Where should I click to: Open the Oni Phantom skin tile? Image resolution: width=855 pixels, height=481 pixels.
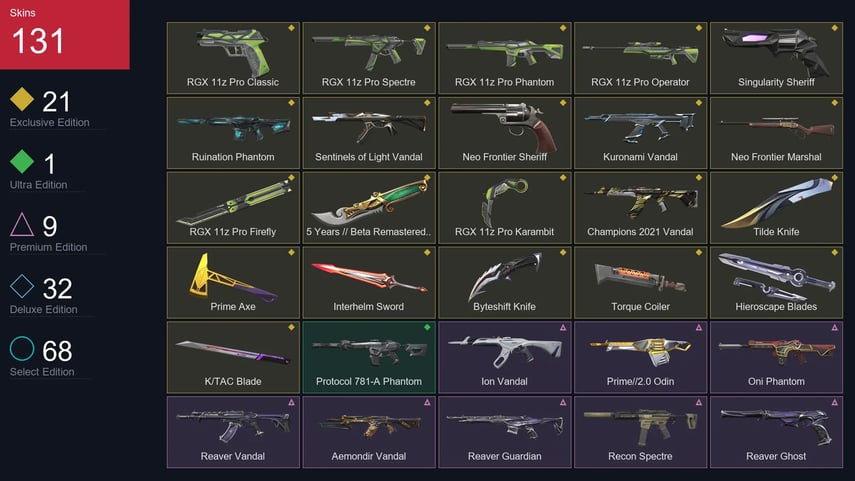[x=776, y=357]
